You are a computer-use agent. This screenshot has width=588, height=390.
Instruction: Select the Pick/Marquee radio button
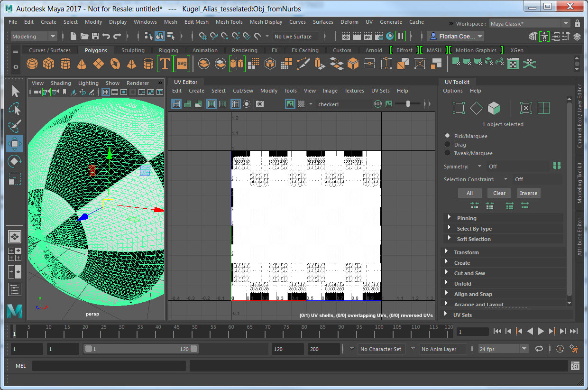tap(447, 136)
